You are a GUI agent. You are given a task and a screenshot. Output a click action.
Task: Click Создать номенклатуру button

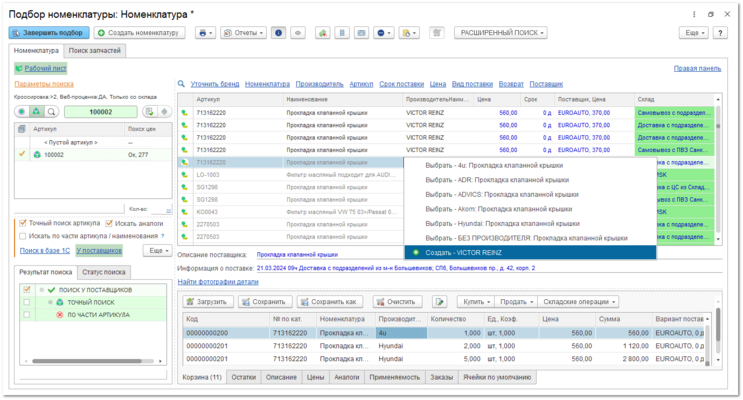point(139,33)
